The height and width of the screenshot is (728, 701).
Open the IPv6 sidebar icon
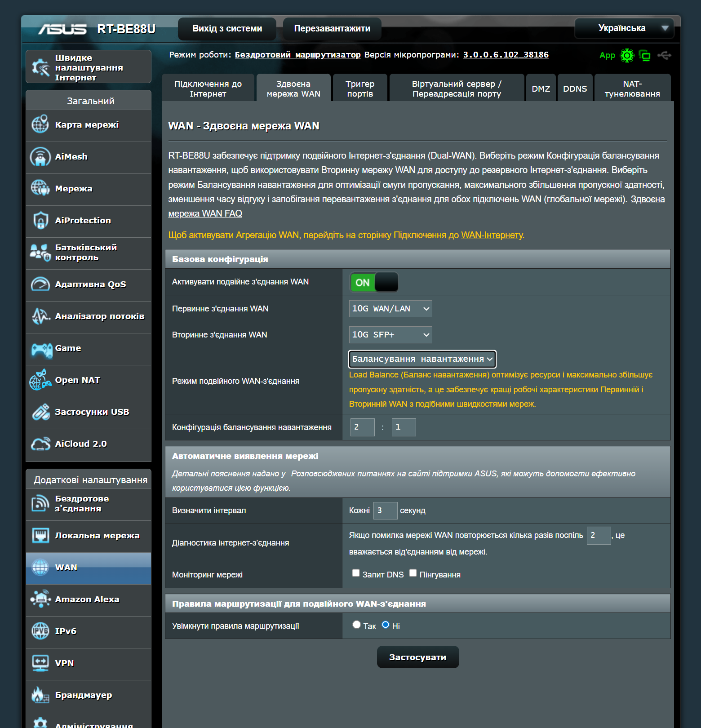click(40, 631)
